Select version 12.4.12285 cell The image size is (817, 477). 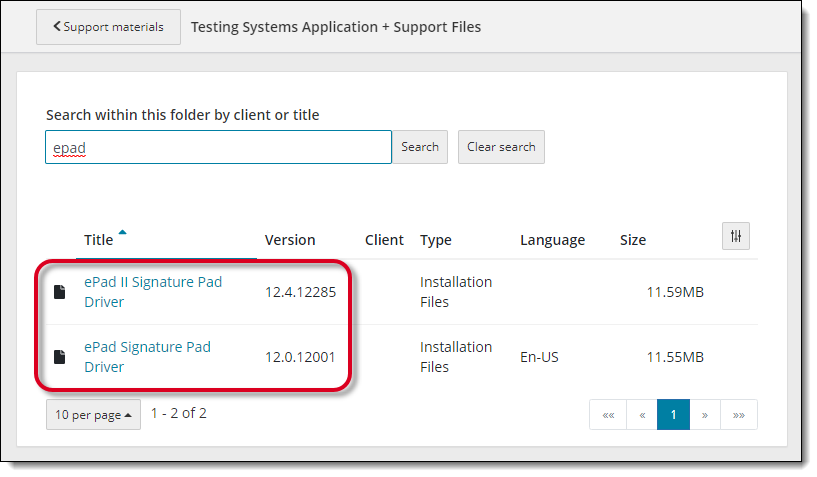[x=300, y=292]
